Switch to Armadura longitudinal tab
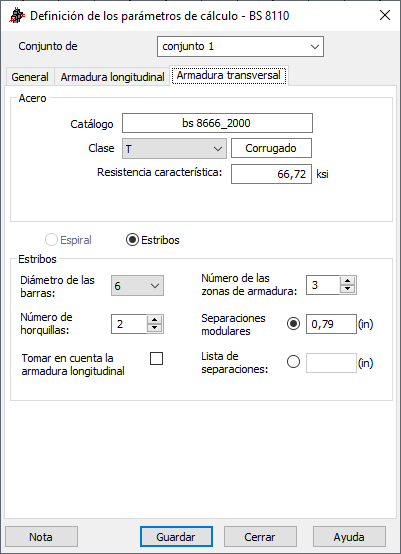This screenshot has height=554, width=401. (112, 77)
